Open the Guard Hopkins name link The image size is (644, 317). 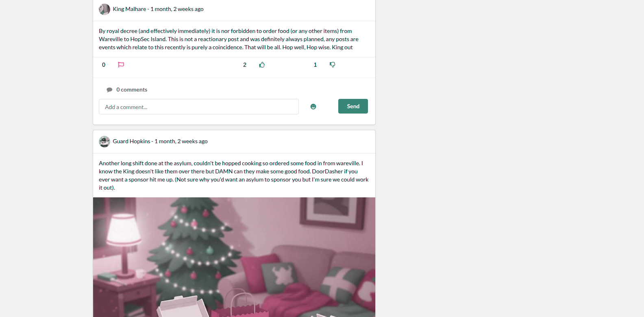[x=131, y=141]
